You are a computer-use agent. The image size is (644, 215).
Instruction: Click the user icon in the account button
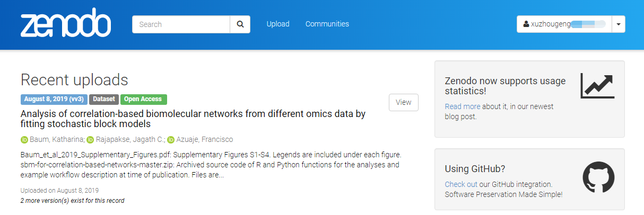click(x=526, y=24)
